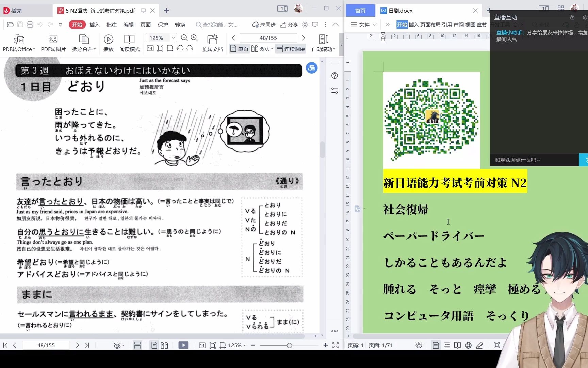Increase zoom with status bar plus

pyautogui.click(x=326, y=345)
